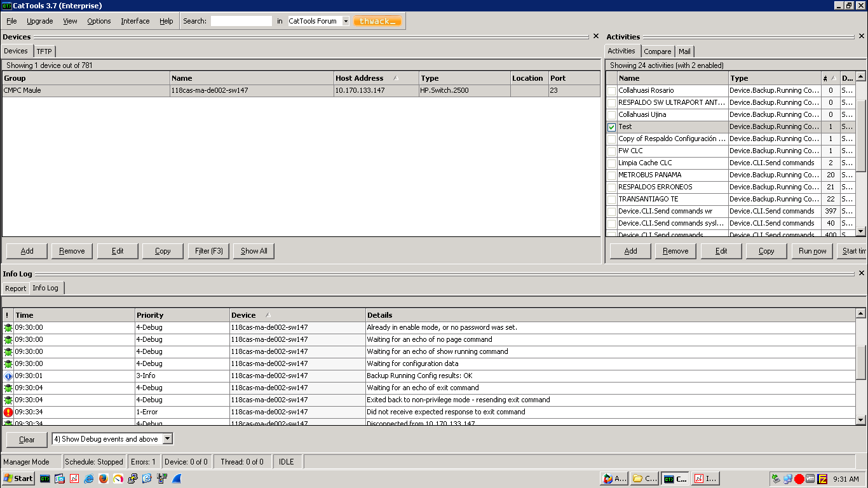Check the METROBUS PANAMA activity checkbox

point(611,175)
